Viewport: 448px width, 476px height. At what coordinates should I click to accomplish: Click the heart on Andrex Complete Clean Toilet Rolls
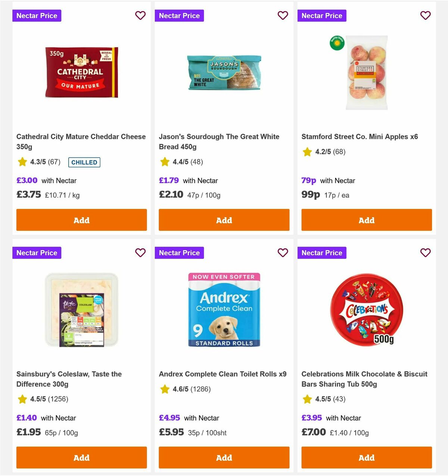283,253
